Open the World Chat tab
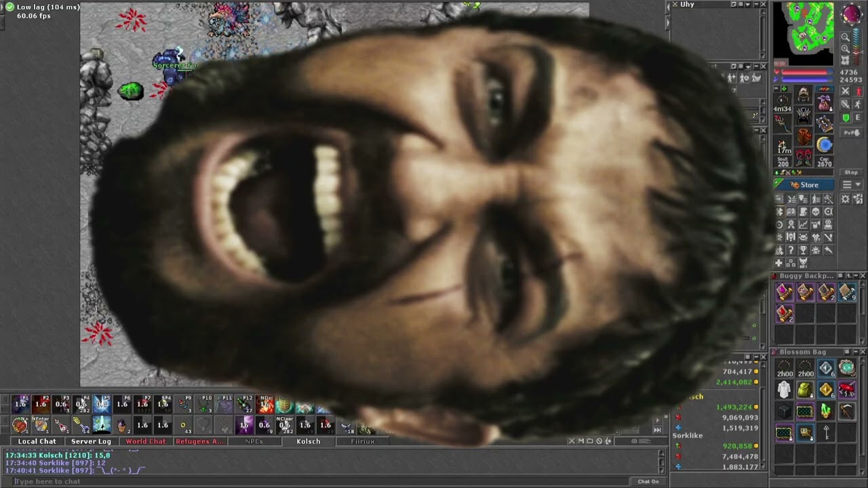Image resolution: width=868 pixels, height=488 pixels. pyautogui.click(x=145, y=441)
